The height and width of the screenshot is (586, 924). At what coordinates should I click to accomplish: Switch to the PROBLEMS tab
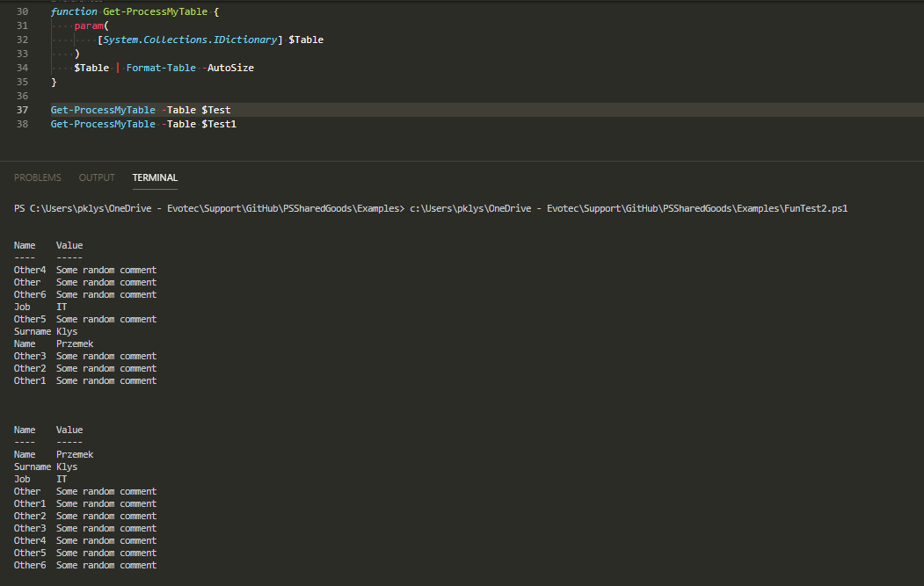pos(37,177)
